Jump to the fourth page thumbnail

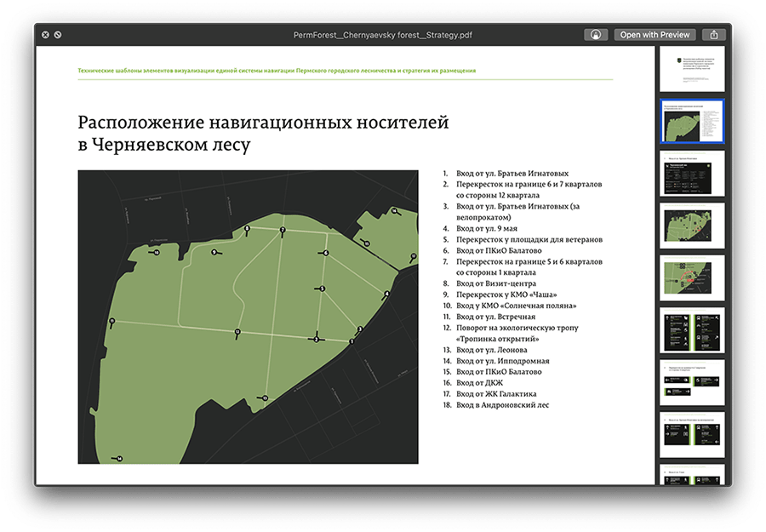tap(693, 226)
